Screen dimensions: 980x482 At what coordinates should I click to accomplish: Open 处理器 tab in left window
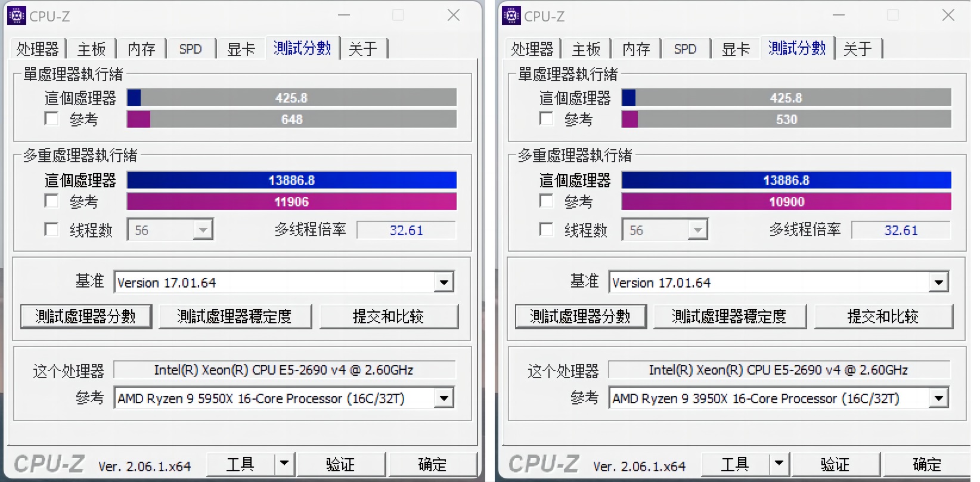coord(38,48)
